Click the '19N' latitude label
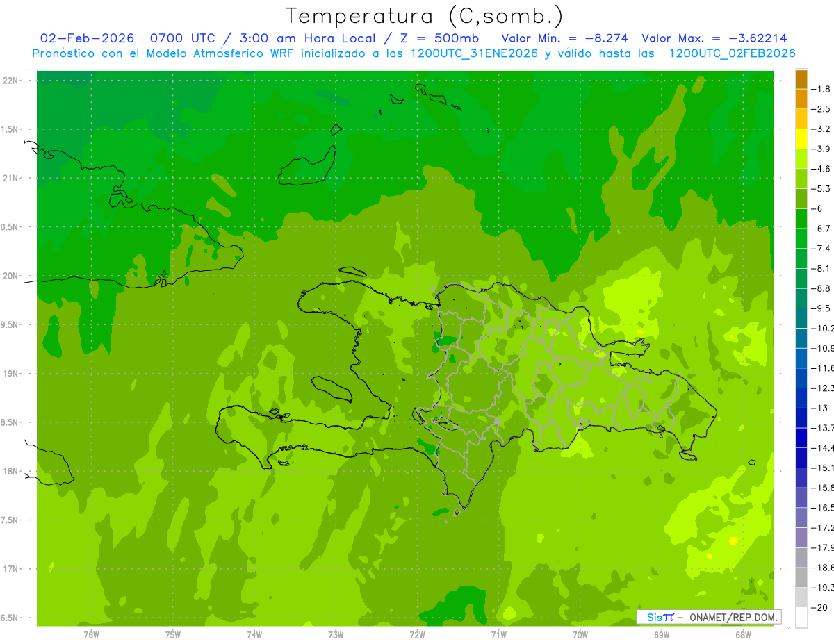Image resolution: width=834 pixels, height=644 pixels. click(x=10, y=374)
